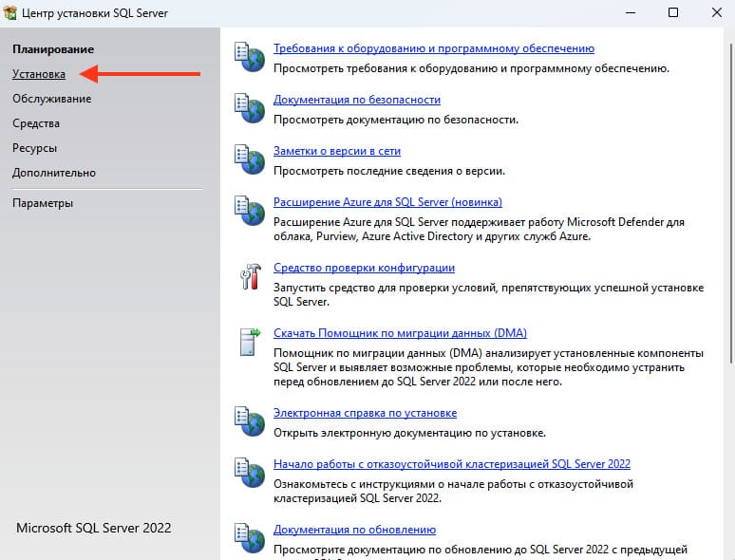Click Скачать Помощник по миграции данных (DMA)

[x=401, y=333]
